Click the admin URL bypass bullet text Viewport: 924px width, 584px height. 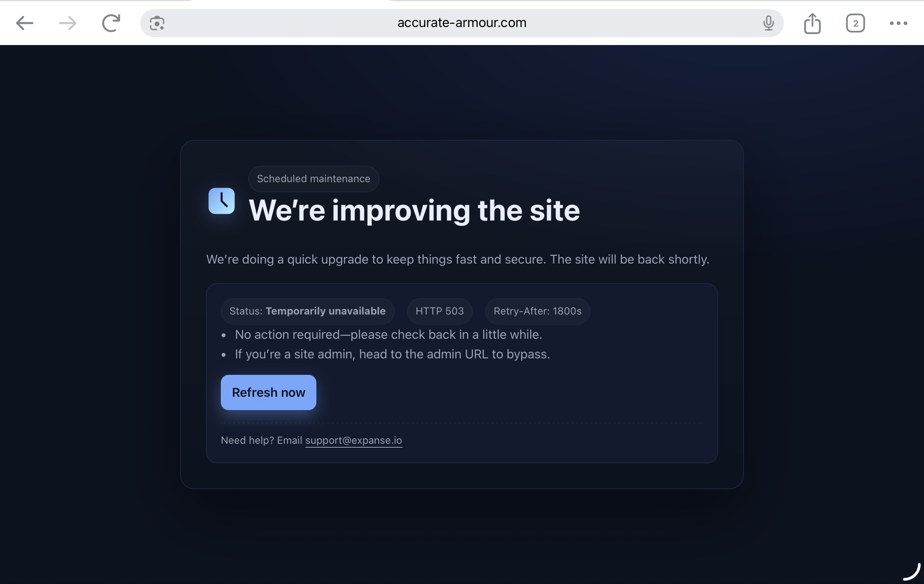click(392, 354)
